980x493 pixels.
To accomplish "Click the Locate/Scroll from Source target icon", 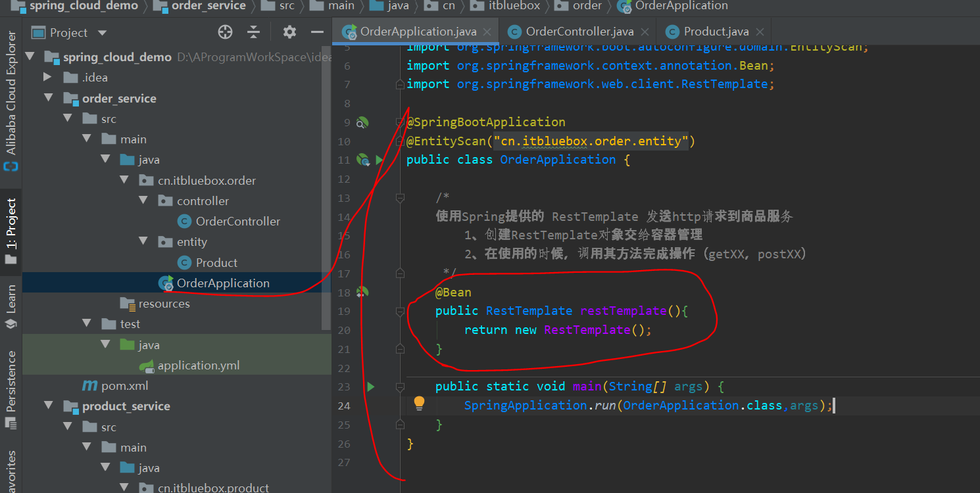I will click(225, 32).
